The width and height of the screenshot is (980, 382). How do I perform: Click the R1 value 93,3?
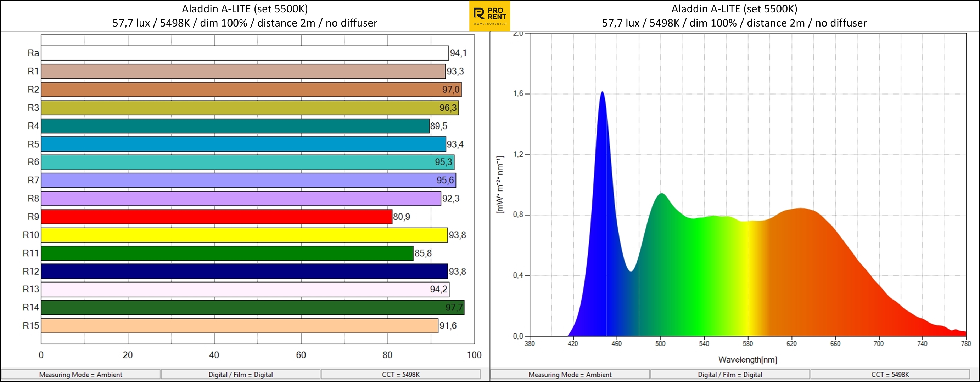click(455, 72)
